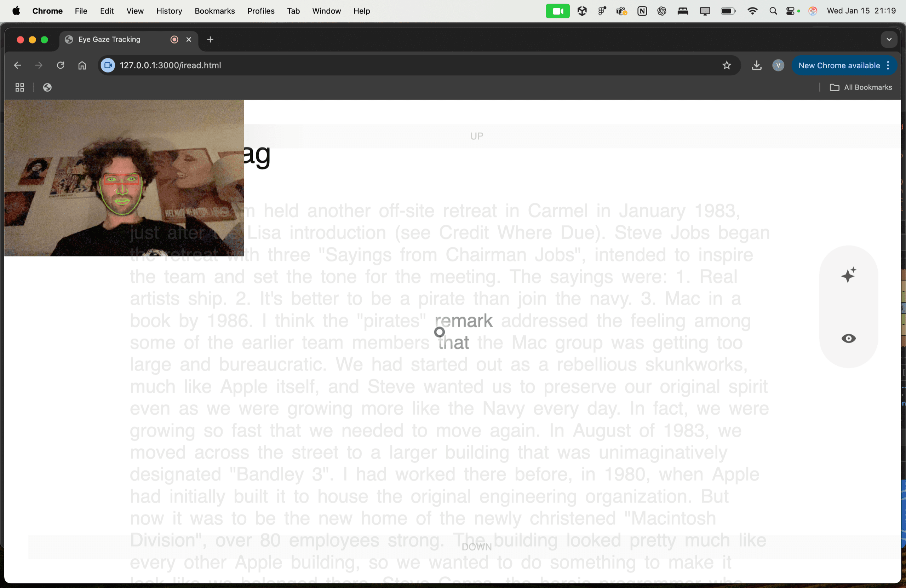This screenshot has height=588, width=906.
Task: Click the display mirroring menu bar icon
Action: (705, 11)
